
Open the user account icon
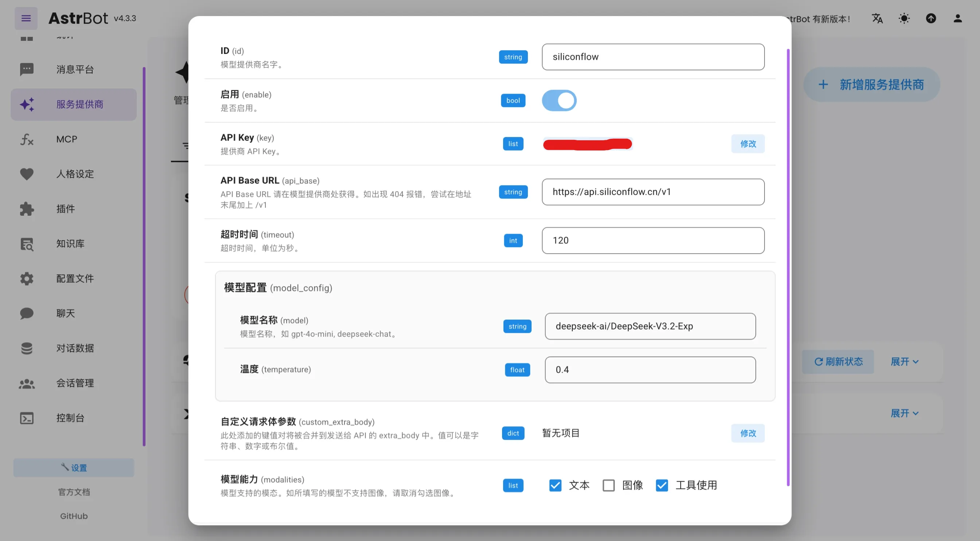coord(957,18)
